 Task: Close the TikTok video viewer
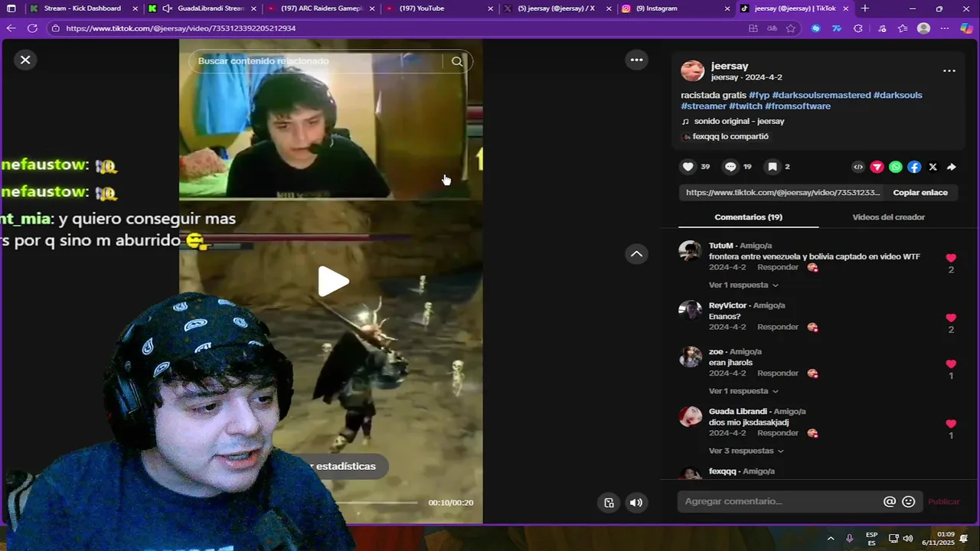(x=25, y=60)
